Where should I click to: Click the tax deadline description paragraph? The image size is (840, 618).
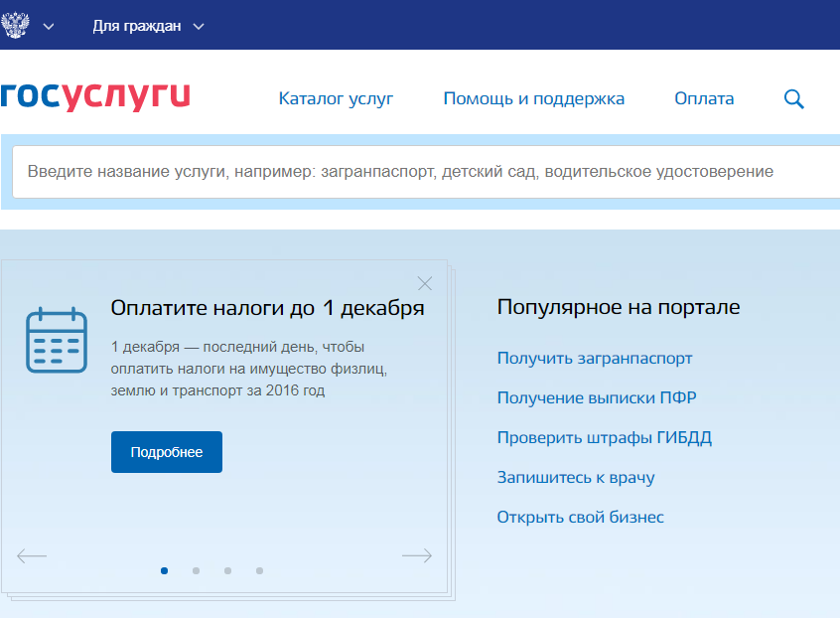coord(249,369)
